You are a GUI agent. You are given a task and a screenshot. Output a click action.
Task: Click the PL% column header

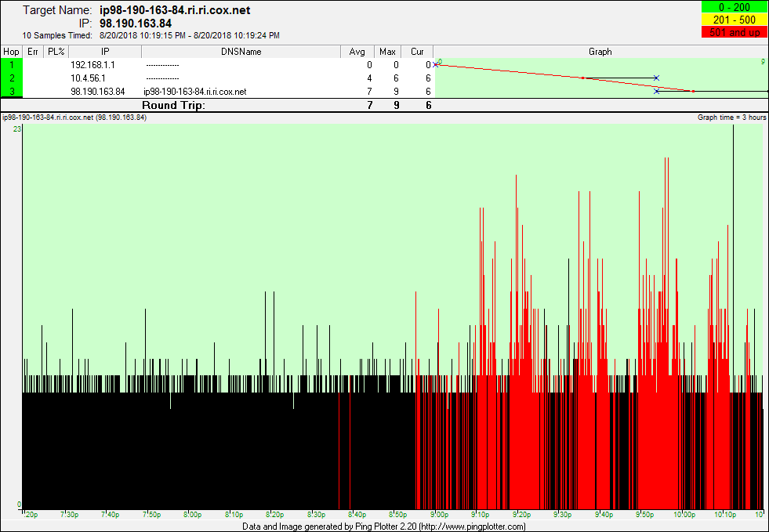(56, 52)
